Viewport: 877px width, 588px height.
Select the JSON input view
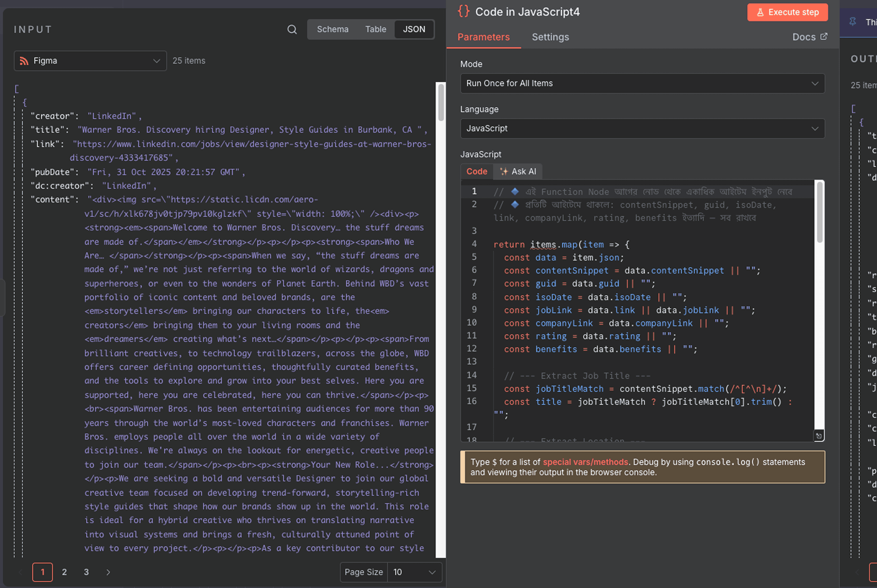click(x=414, y=29)
